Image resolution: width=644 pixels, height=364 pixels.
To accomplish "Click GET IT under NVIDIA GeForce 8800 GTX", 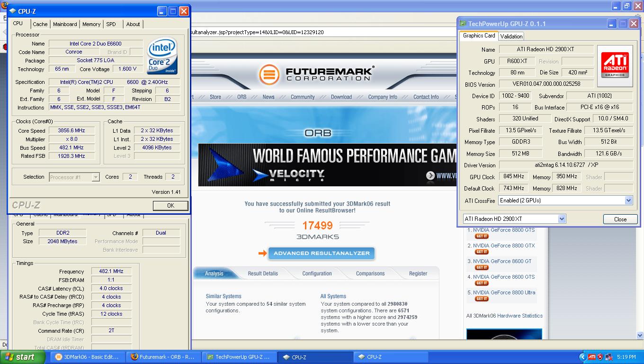I will pyautogui.click(x=482, y=252).
